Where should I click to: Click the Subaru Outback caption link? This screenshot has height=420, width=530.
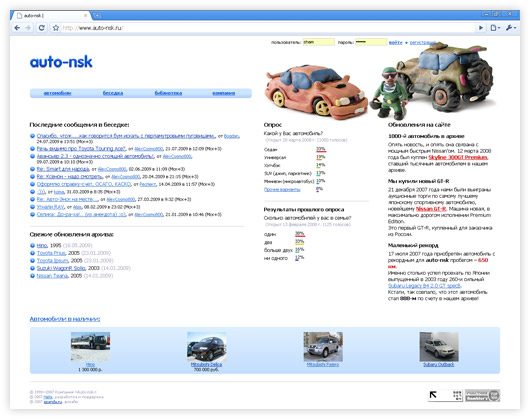(x=439, y=365)
